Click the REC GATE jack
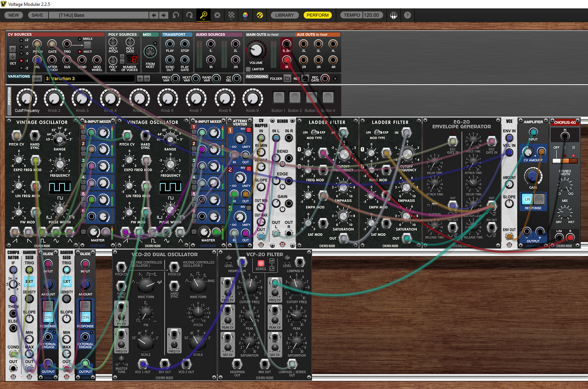Image resolution: width=588 pixels, height=389 pixels. (325, 78)
